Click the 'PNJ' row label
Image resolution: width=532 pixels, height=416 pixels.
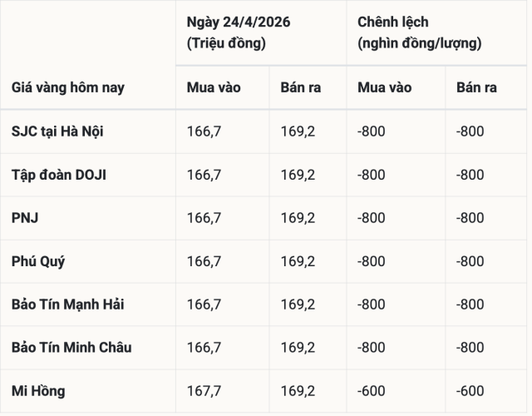click(x=26, y=218)
